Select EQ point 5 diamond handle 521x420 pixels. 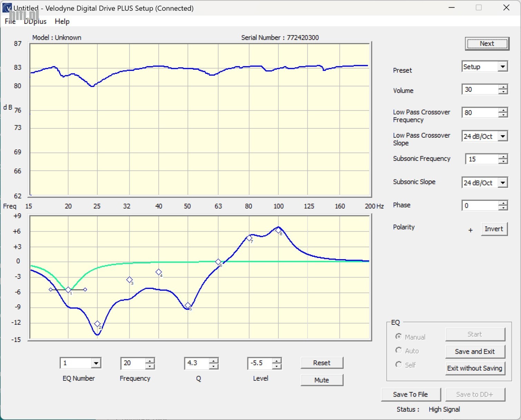point(188,305)
